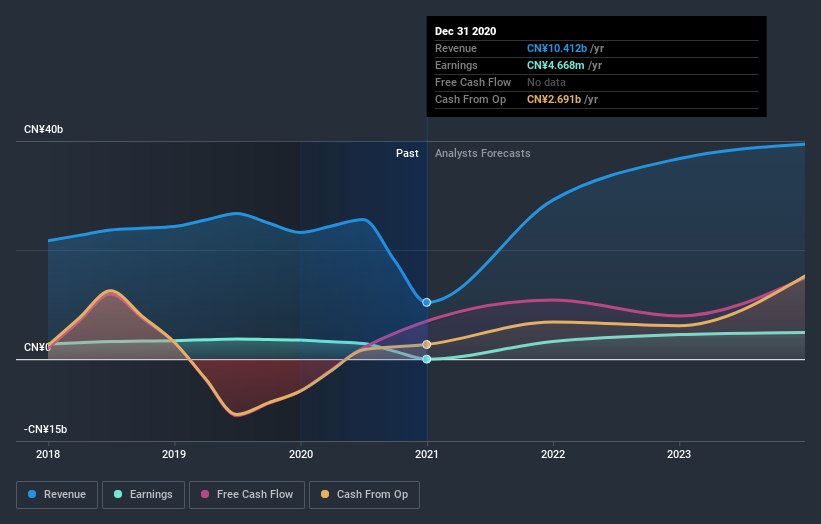Click the -CN¥15b y-axis label
Image resolution: width=821 pixels, height=524 pixels.
(x=46, y=429)
